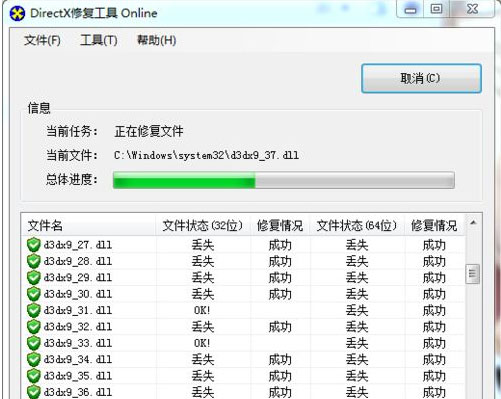
Task: Select the d3dx9_27.dll file name
Action: 78,245
